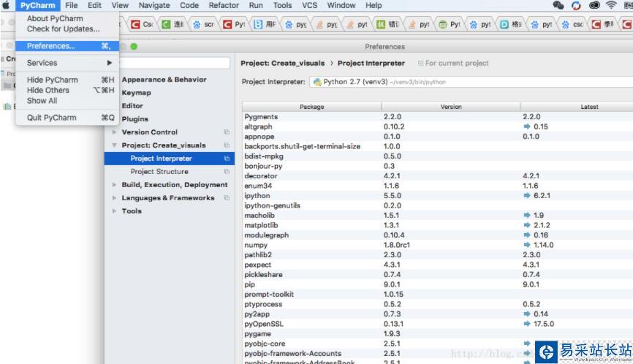633x364 pixels.
Task: Click the update arrow for pyOpenSSL
Action: click(527, 324)
